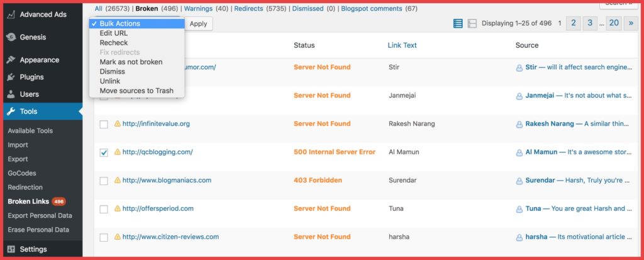This screenshot has width=644, height=260.
Task: Click the Users person icon
Action: 10,94
